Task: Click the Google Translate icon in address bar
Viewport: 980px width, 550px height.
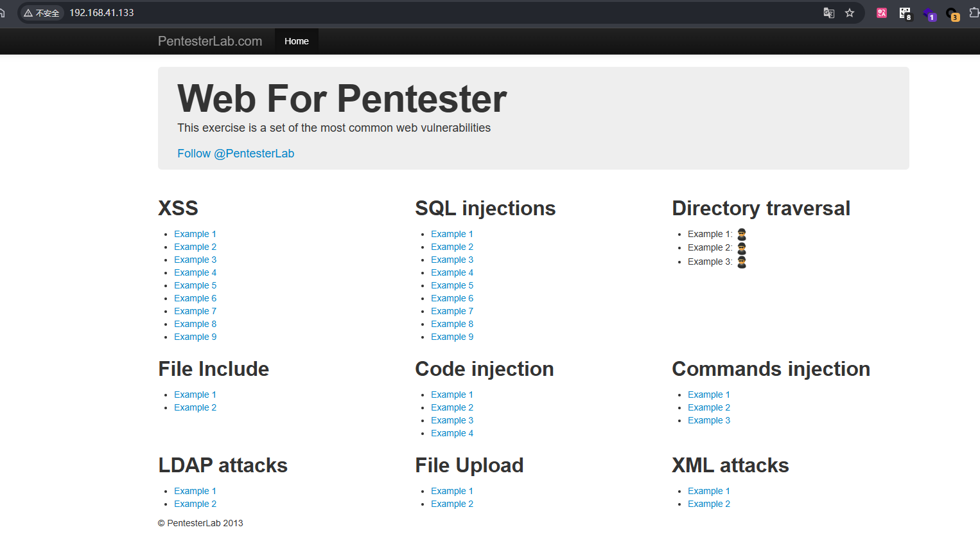Action: click(828, 13)
